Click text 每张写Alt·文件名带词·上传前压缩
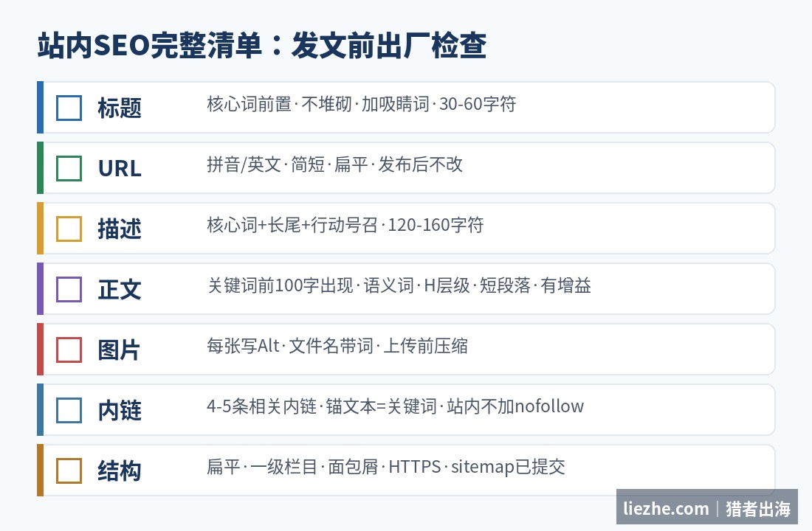Viewport: 812px width, 531px height. (x=337, y=346)
